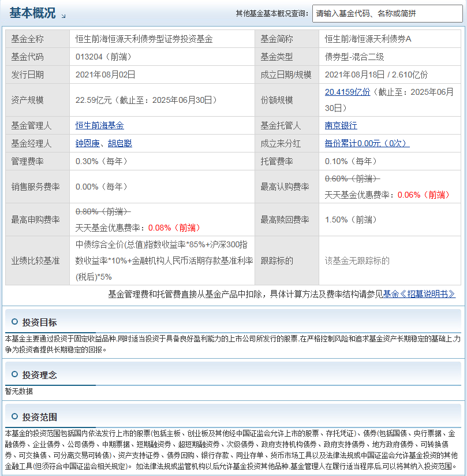Click the benchmark text 中债综合全价(总值)指数收益率
This screenshot has width=467, height=476.
(130, 245)
